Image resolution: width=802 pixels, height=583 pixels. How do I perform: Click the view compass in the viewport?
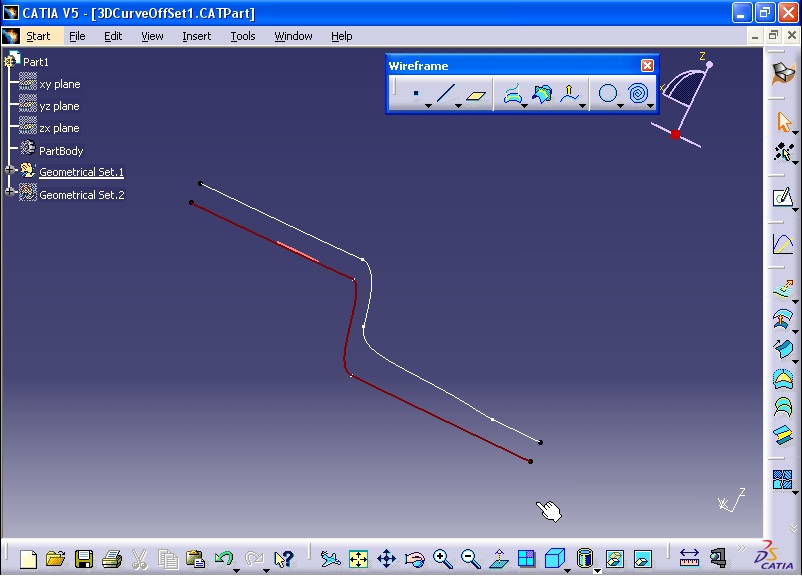(x=684, y=101)
